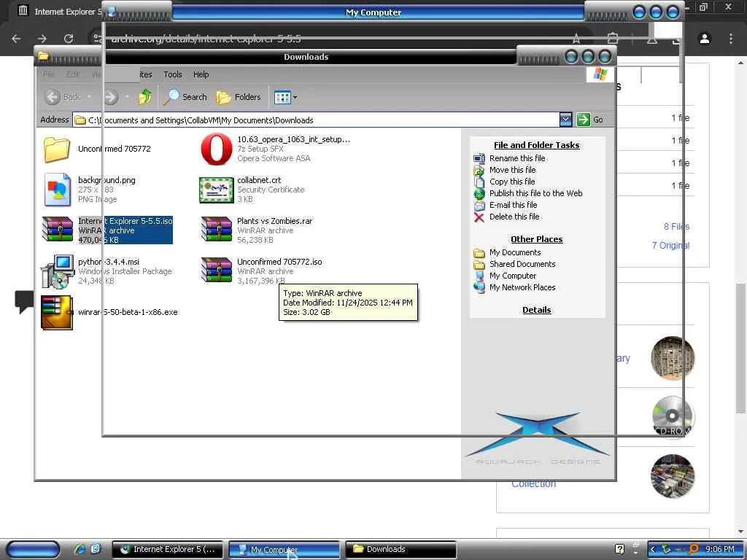
Task: Click the 7 Original link on archive page
Action: [670, 245]
